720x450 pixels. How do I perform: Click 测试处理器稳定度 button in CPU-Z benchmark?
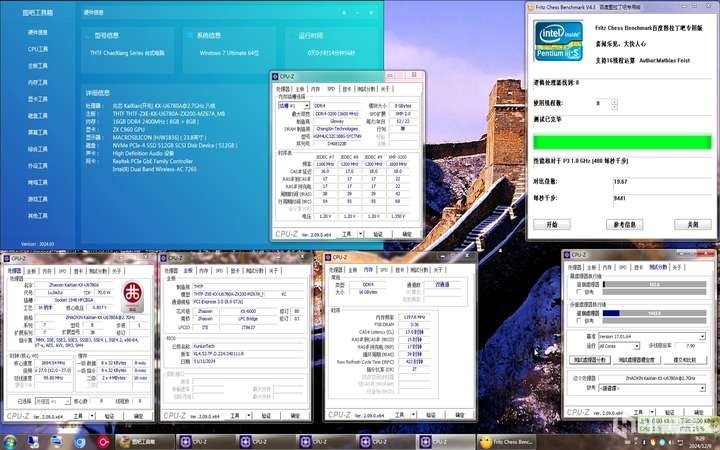636,360
